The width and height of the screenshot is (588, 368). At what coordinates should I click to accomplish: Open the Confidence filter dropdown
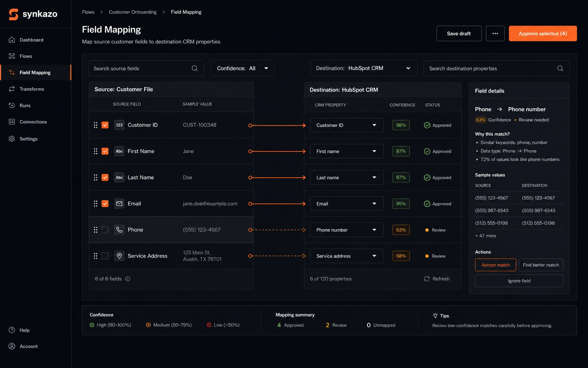(242, 68)
